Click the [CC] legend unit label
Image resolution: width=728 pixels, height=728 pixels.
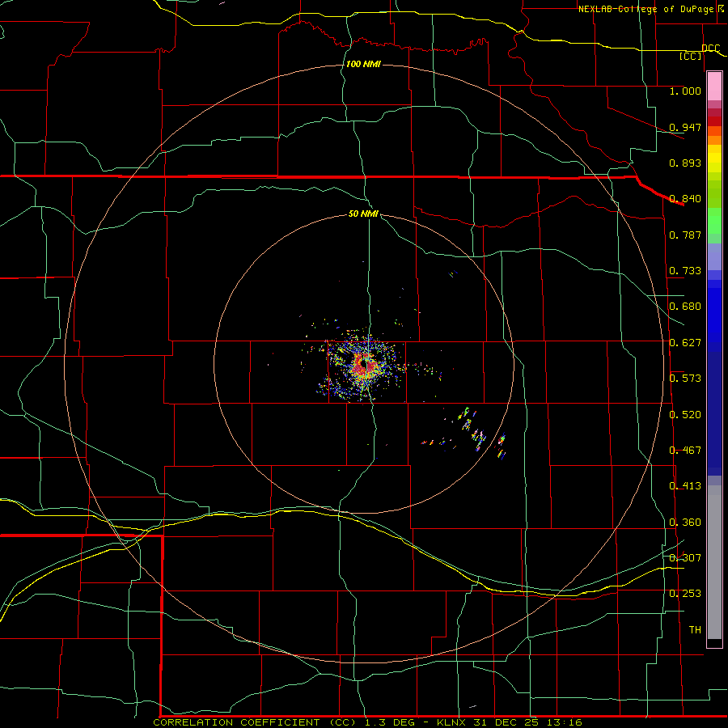(691, 56)
